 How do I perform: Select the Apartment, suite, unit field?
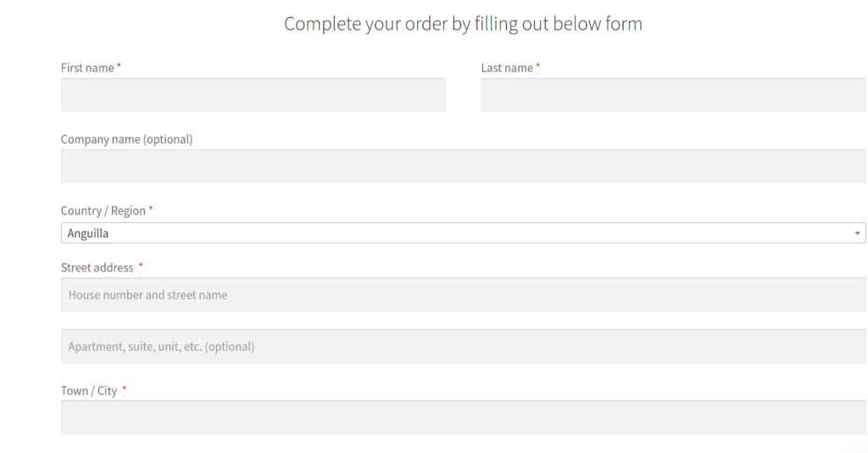pyautogui.click(x=463, y=346)
